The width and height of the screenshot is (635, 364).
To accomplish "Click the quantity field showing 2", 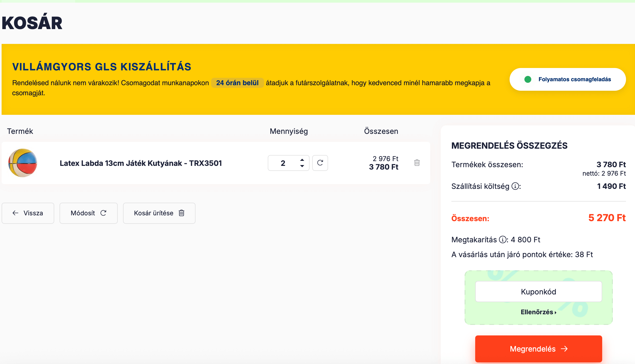I will [283, 163].
